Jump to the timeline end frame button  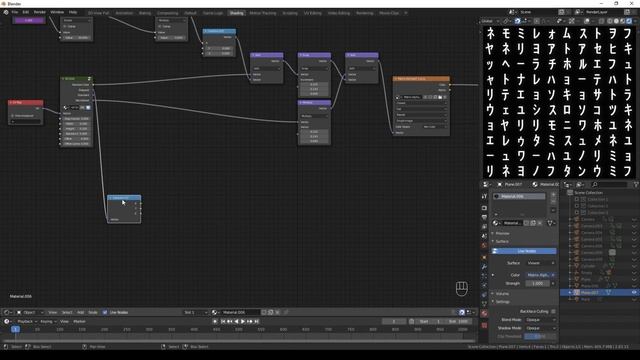(257, 322)
